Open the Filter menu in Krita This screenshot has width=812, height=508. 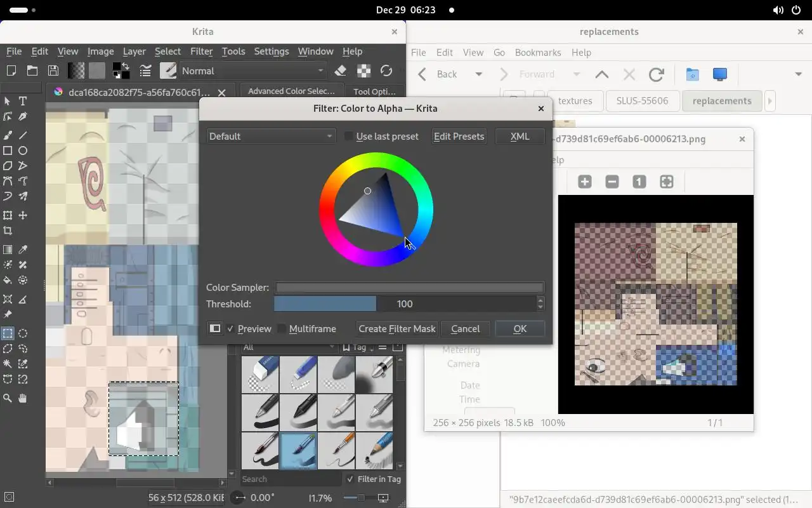201,51
